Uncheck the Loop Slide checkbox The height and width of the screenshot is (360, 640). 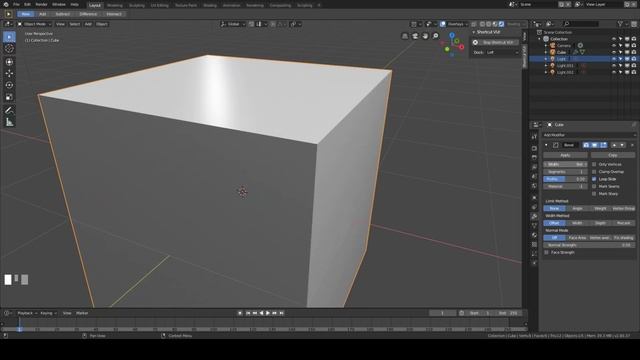coord(594,179)
